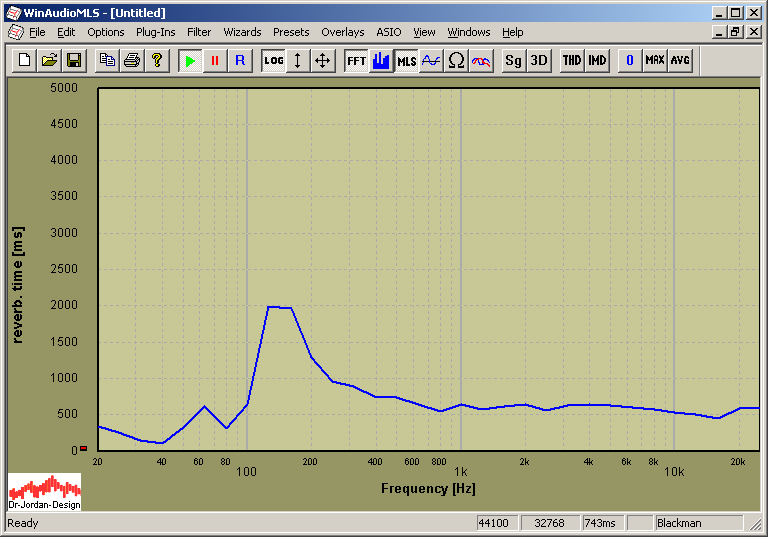Open the Sg signal generator
The image size is (768, 537).
tap(513, 61)
